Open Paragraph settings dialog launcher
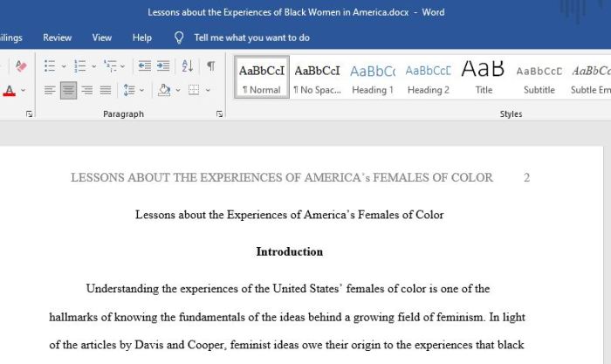Image resolution: width=611 pixels, height=364 pixels. 219,114
